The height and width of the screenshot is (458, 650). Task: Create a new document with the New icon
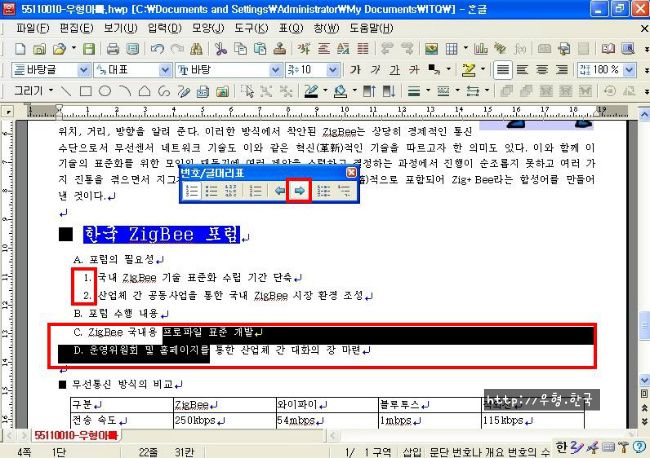click(19, 49)
